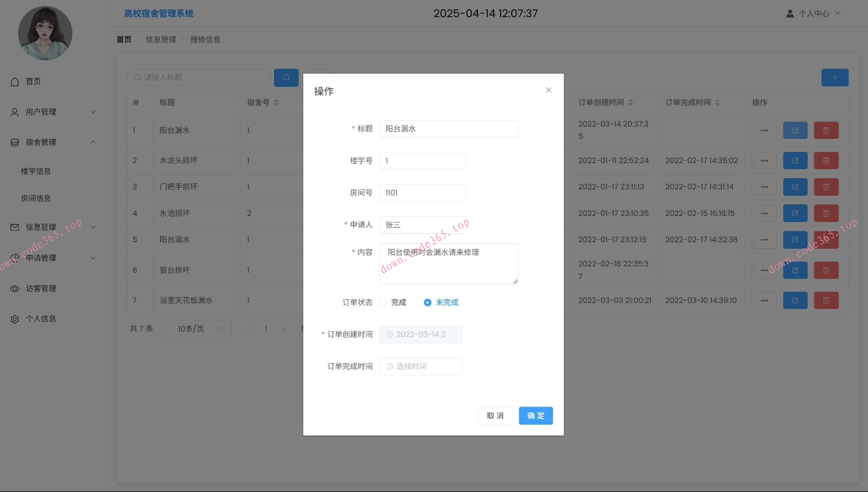Viewport: 868px width, 492px height.
Task: Open the 10条/页 page size dropdown
Action: (196, 329)
